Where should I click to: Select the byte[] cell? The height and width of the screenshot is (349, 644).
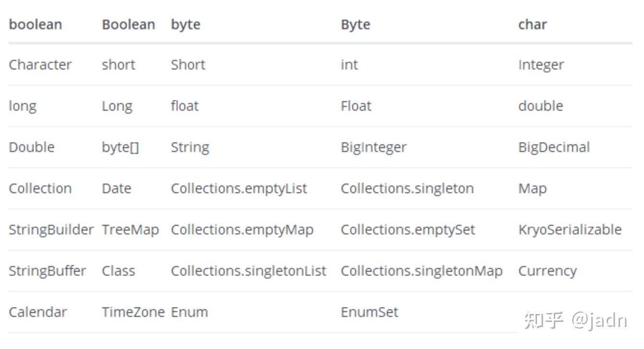(x=120, y=147)
